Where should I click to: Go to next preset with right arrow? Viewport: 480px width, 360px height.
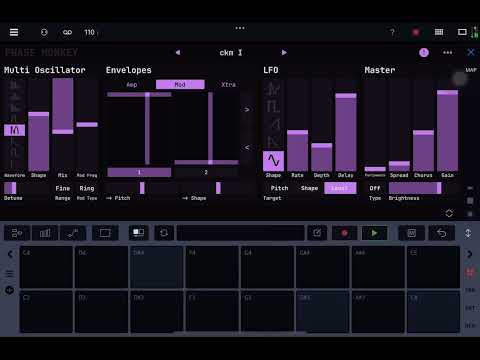[284, 52]
